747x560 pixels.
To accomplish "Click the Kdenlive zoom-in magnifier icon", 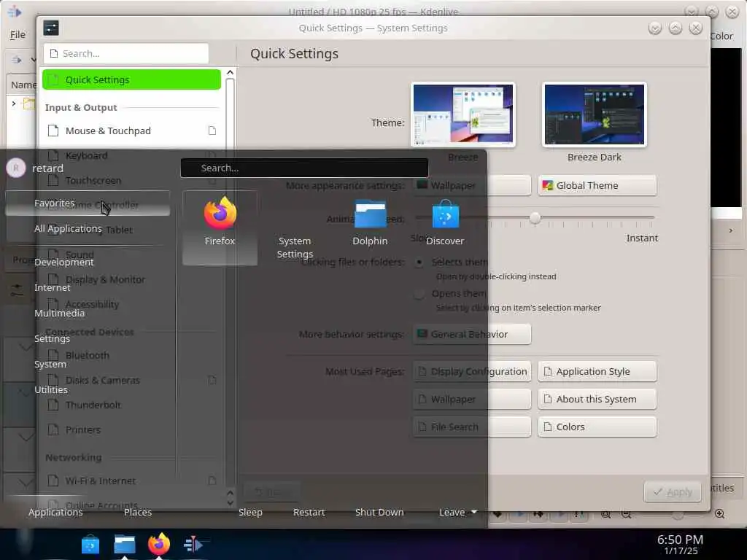I will pos(720,514).
